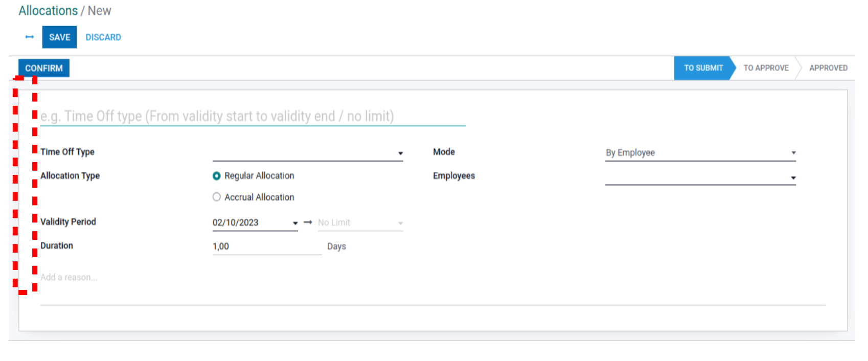Click the double-arrow icon left of SAVE
Viewport: 868px width, 361px height.
pos(29,37)
